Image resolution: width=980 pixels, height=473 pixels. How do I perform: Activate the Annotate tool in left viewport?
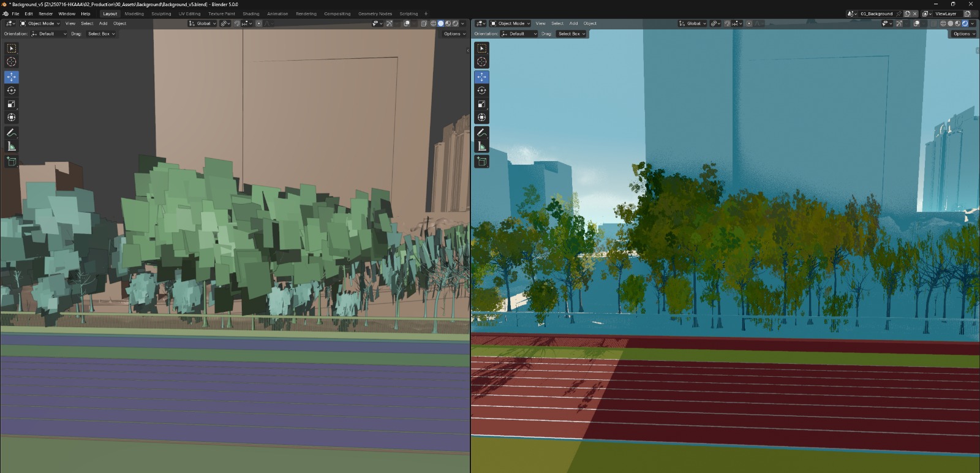point(12,133)
